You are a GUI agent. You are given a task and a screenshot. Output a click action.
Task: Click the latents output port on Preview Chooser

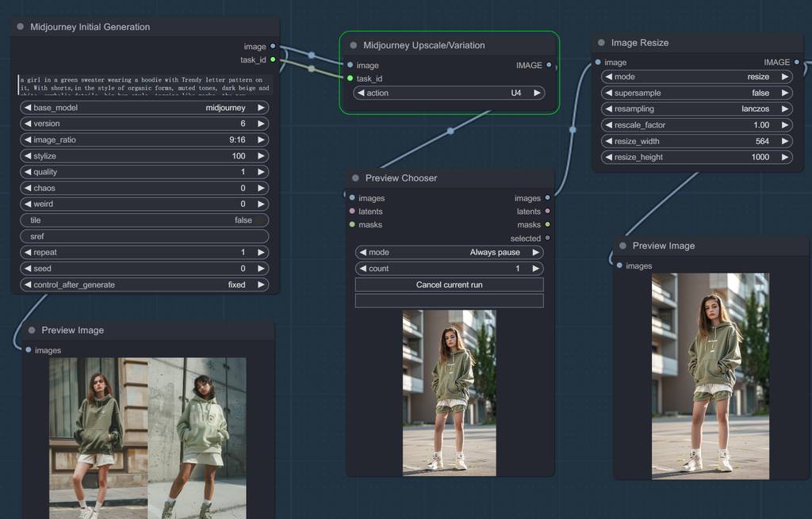click(x=547, y=212)
